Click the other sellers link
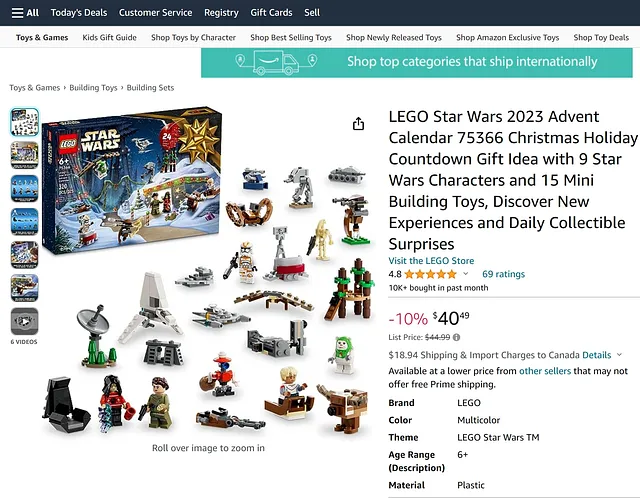 (x=544, y=371)
